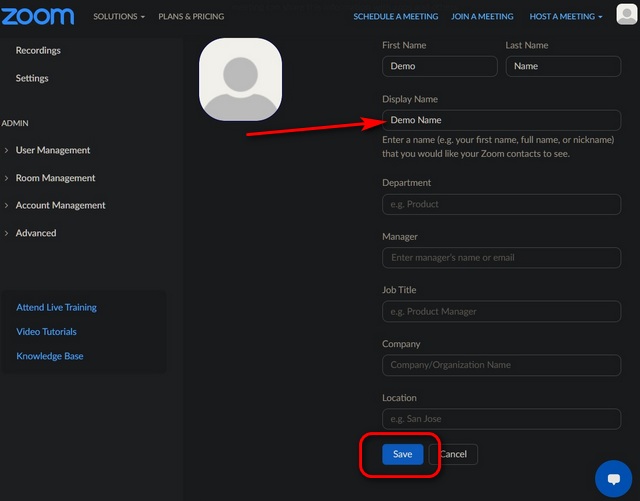Click into the Display Name field
The image size is (640, 501).
[x=501, y=120]
